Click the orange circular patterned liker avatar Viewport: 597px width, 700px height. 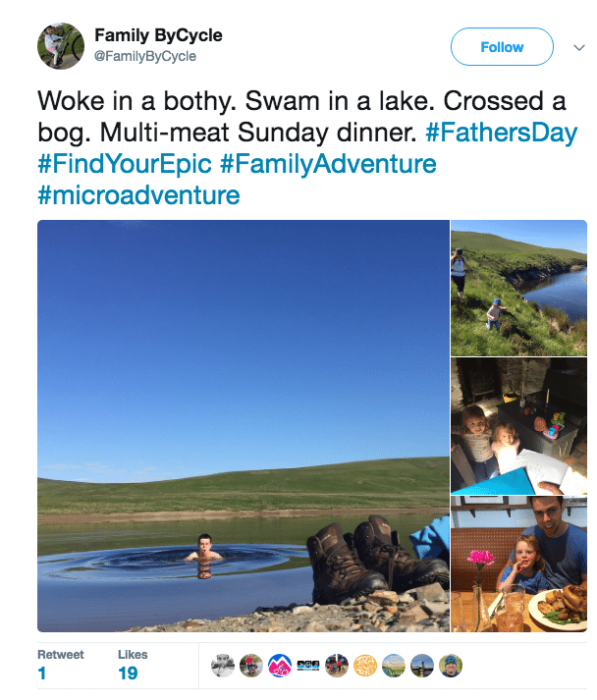[365, 666]
